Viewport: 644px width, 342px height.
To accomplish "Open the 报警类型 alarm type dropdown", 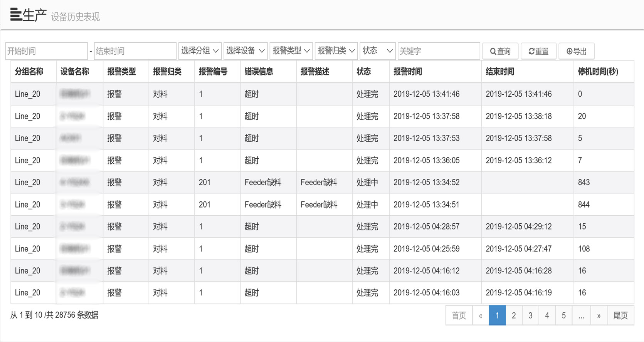I will coord(291,51).
